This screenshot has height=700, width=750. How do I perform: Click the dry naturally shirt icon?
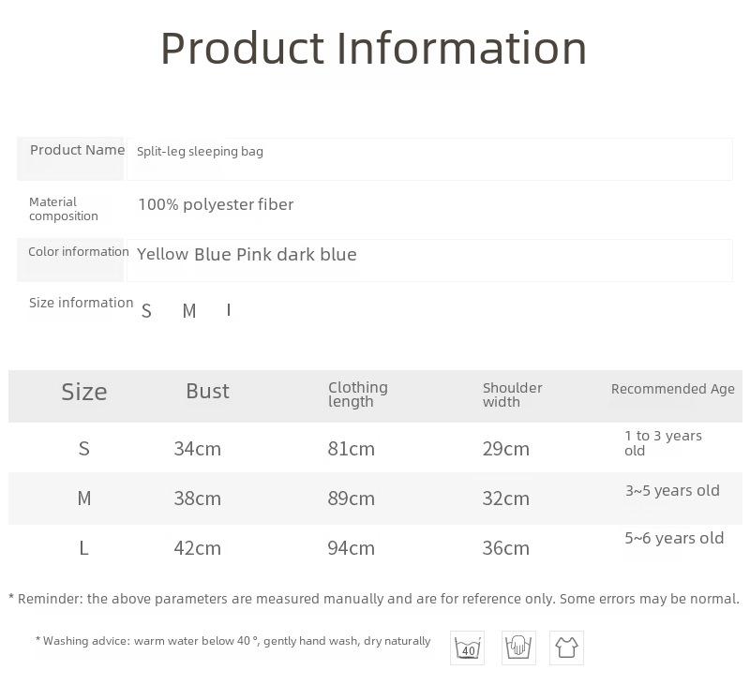567,648
